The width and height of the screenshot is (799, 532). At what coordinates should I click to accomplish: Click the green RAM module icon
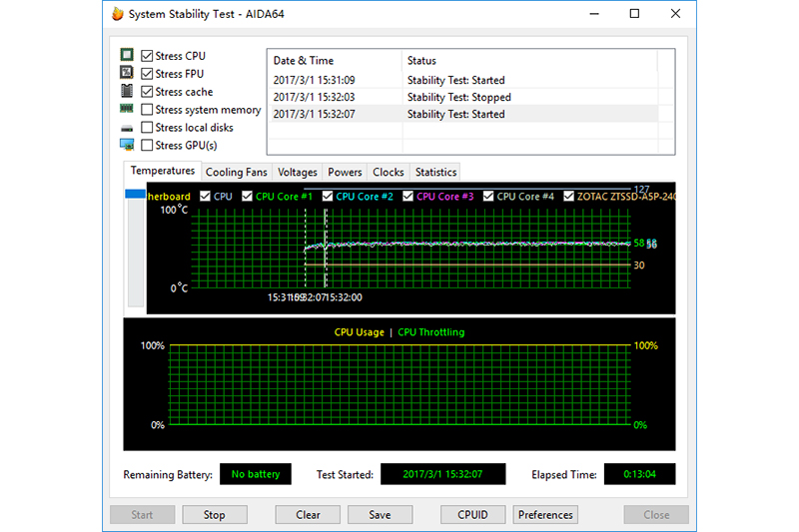127,109
